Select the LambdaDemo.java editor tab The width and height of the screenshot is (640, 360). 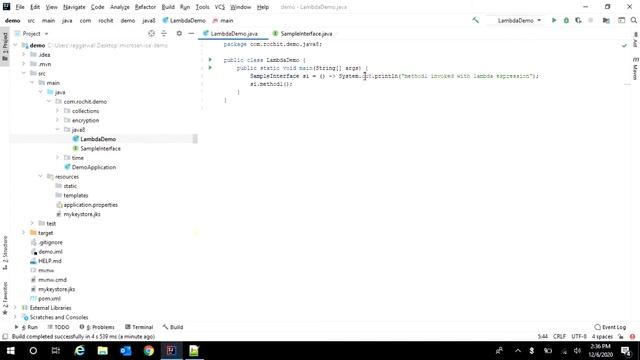pos(231,33)
